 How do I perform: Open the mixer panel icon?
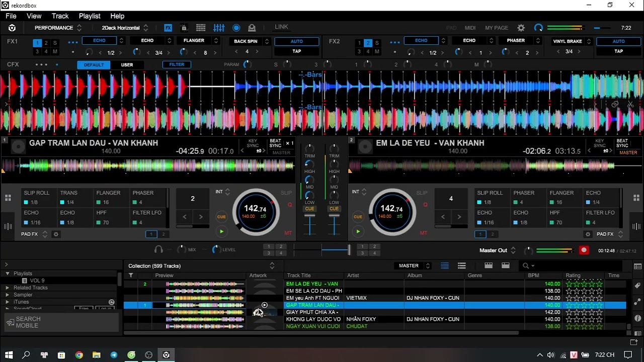click(x=219, y=28)
